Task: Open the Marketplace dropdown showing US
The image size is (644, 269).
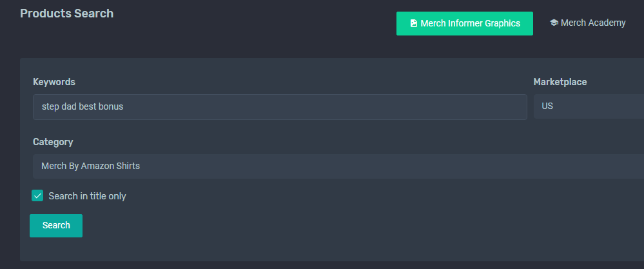Action: coord(589,106)
